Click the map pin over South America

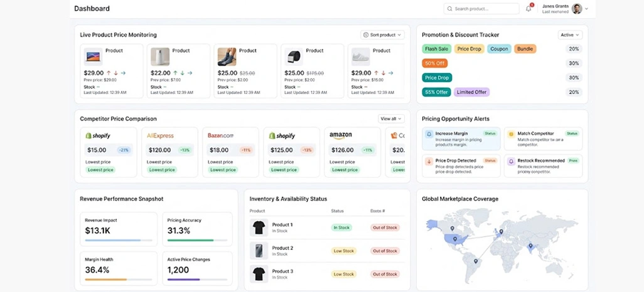(x=476, y=261)
